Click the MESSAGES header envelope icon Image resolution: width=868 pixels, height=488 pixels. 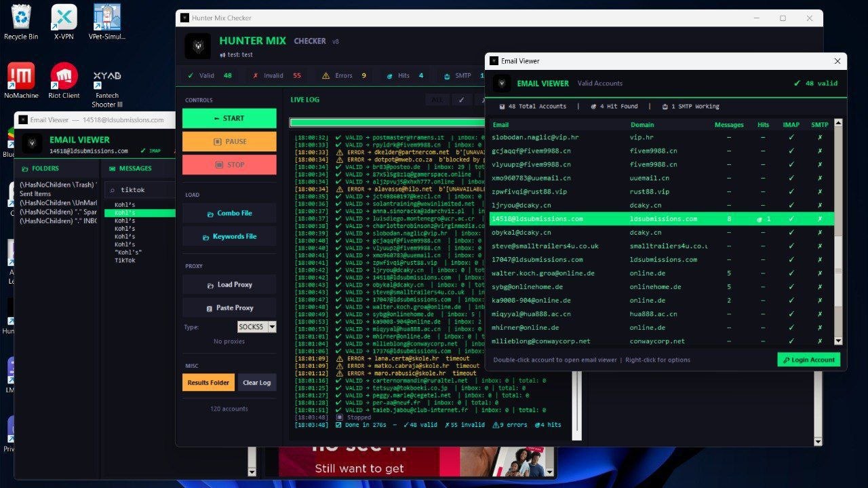tap(112, 168)
